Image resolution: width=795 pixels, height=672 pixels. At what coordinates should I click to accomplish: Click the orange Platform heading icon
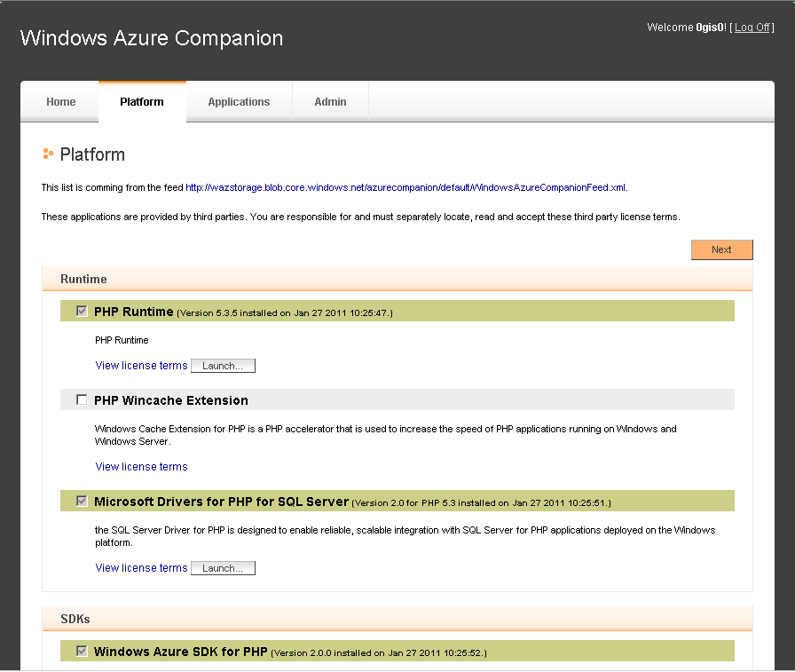point(48,154)
